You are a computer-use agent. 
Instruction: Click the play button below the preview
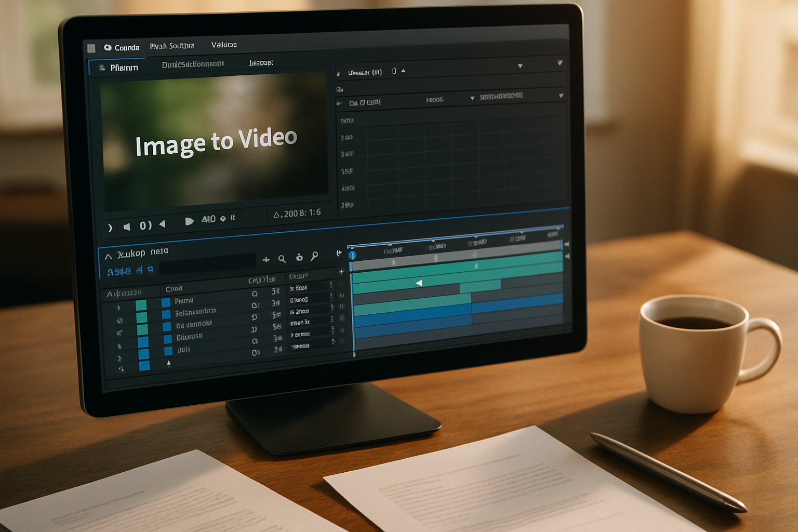(x=189, y=221)
